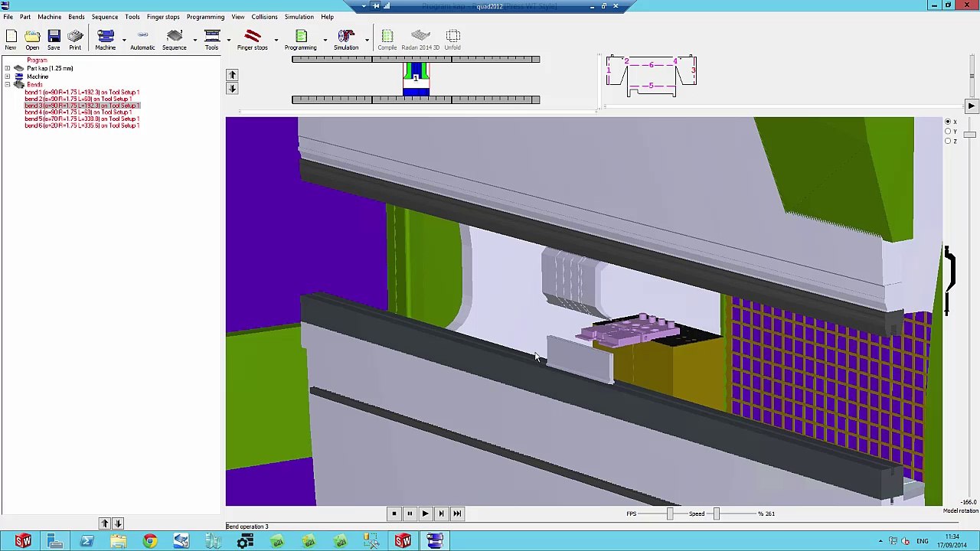This screenshot has width=980, height=551.
Task: Stop the simulation playback
Action: tap(394, 514)
